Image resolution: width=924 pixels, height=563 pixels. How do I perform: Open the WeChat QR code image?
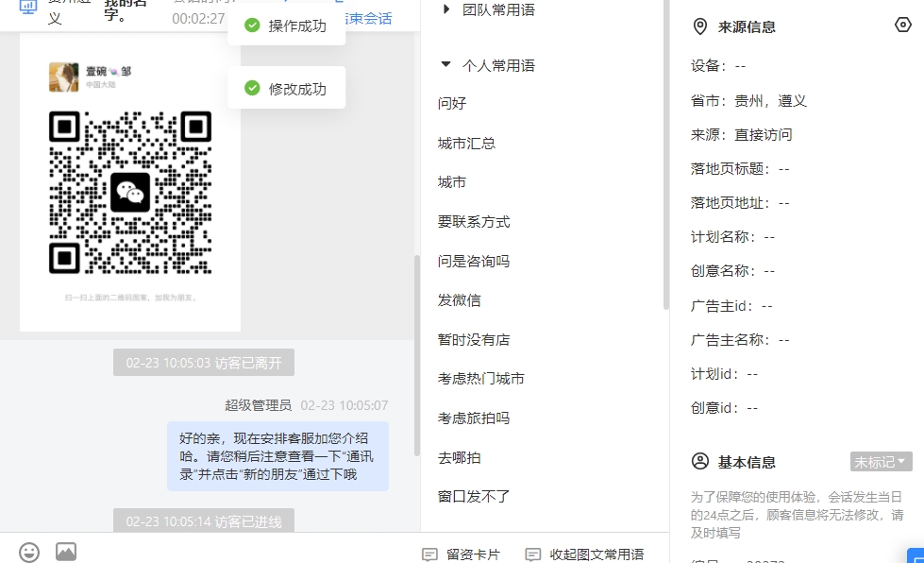click(130, 193)
